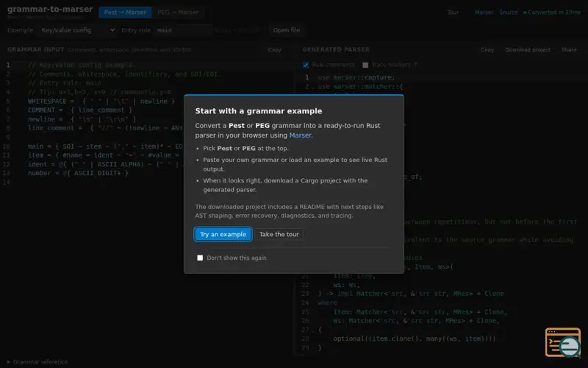
Task: Click the Share button
Action: [569, 49]
